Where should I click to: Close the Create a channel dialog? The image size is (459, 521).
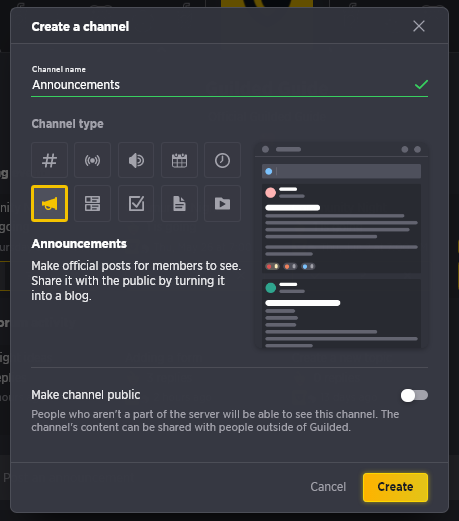click(x=419, y=26)
